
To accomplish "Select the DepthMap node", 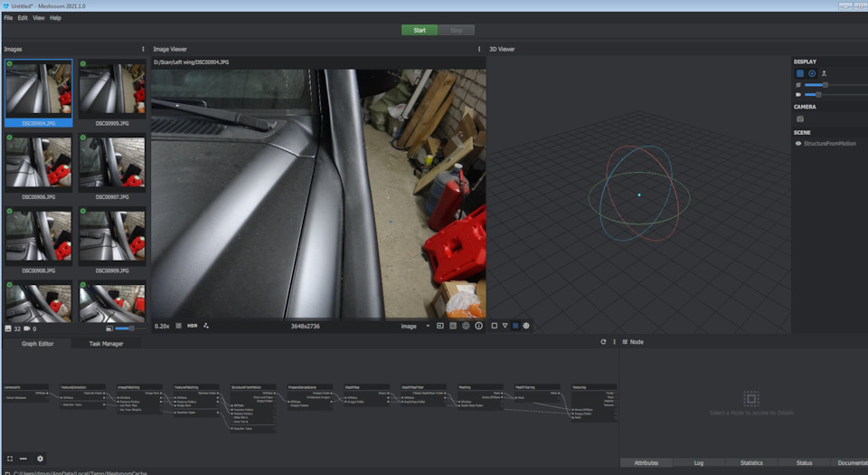I will coord(366,395).
